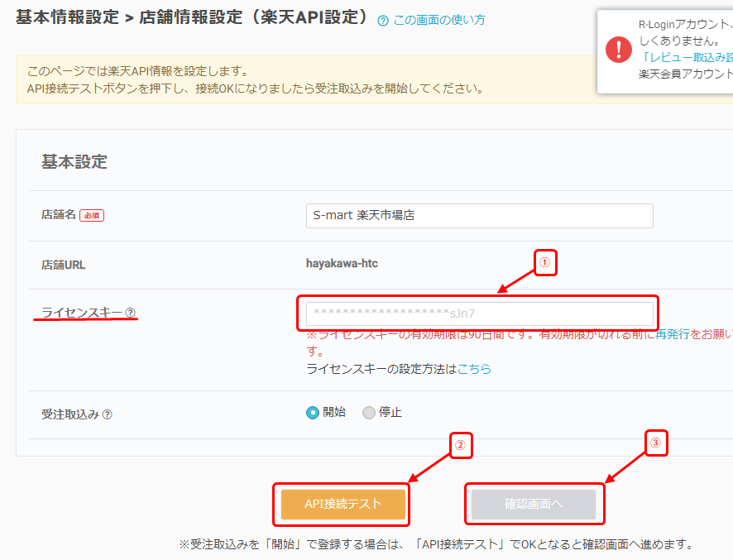Open the この画面の使い方 link
Image resolution: width=733 pixels, height=560 pixels.
tap(438, 20)
